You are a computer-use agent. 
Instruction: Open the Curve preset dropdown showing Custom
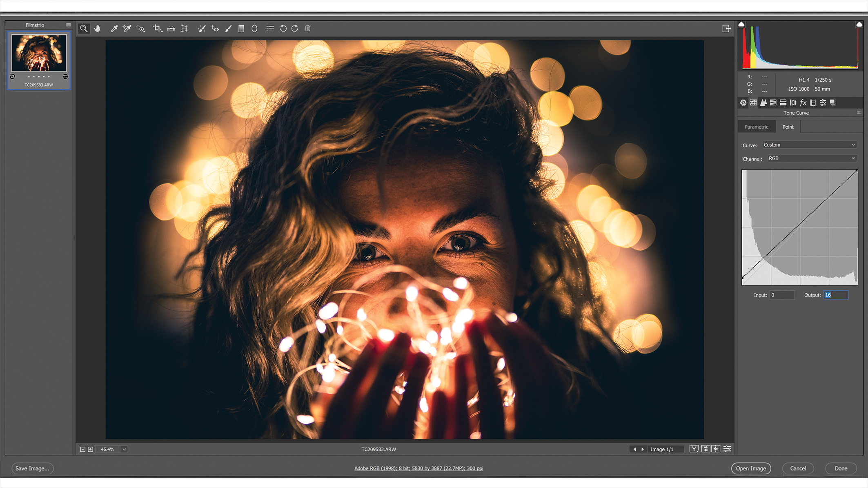pyautogui.click(x=809, y=145)
